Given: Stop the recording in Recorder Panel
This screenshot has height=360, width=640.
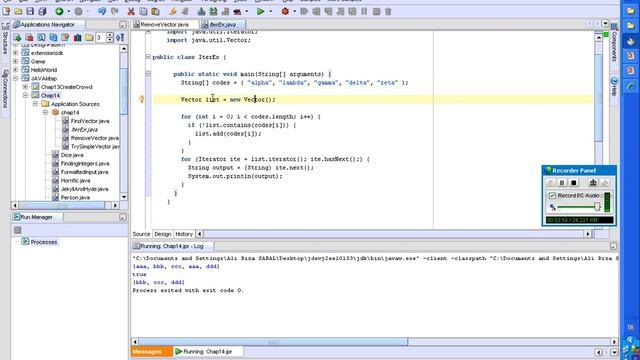Looking at the screenshot, I should pyautogui.click(x=573, y=182).
